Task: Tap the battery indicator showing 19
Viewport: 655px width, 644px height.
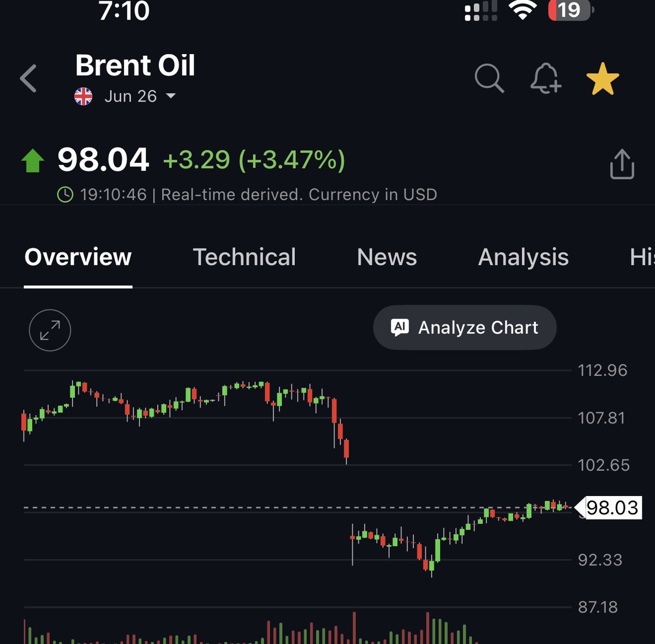Action: coord(571,10)
